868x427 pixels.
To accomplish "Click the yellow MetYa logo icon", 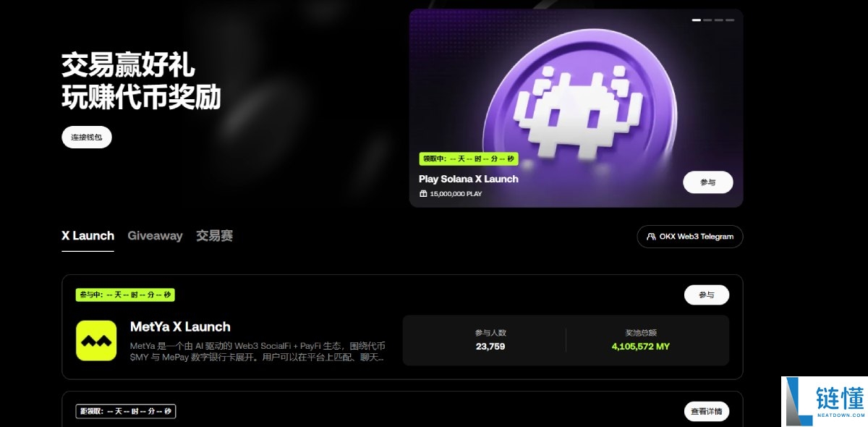I will pyautogui.click(x=96, y=341).
